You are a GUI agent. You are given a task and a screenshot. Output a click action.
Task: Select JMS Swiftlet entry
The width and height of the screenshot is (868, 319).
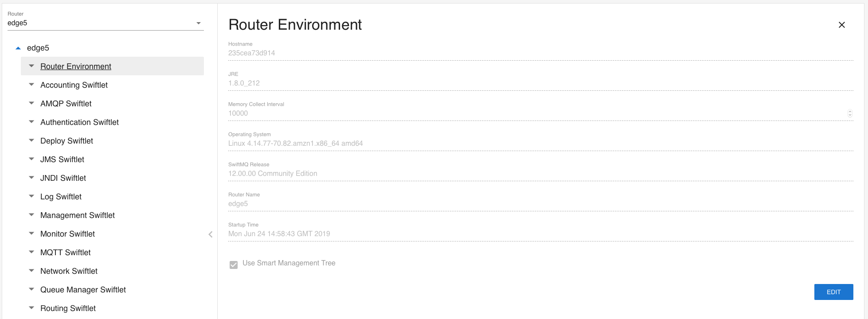click(62, 159)
